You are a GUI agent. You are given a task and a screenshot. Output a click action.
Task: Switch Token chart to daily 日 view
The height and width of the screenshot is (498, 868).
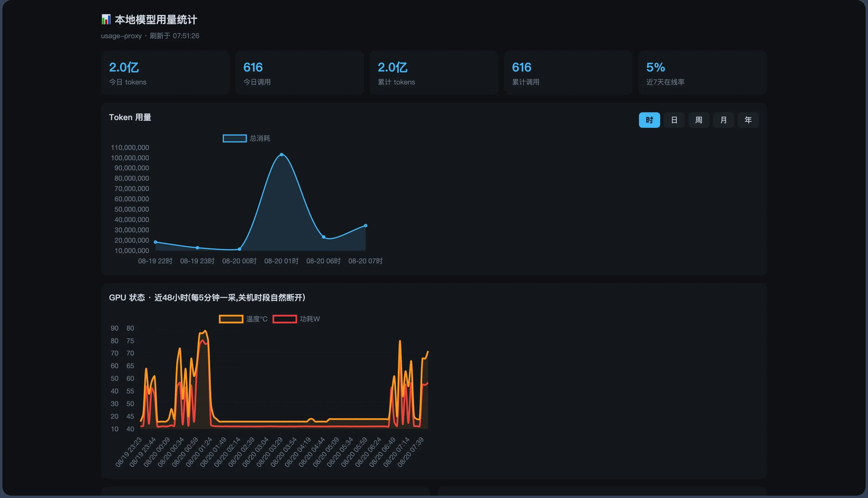point(674,120)
